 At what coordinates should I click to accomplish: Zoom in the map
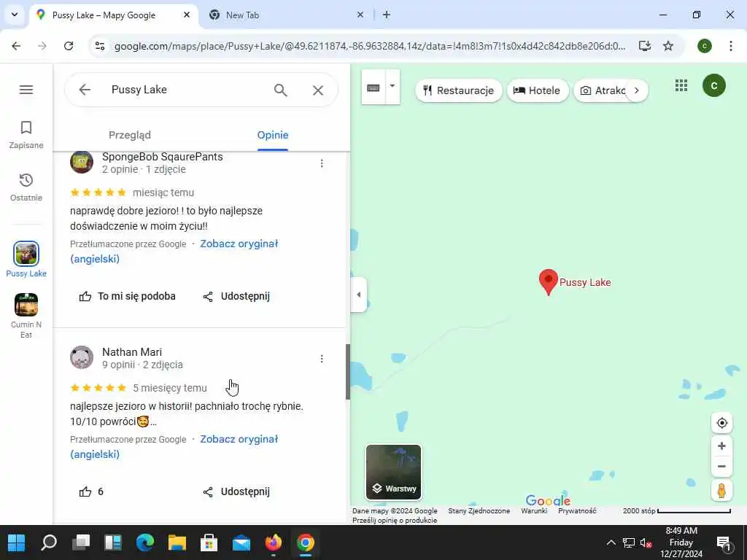tap(721, 446)
